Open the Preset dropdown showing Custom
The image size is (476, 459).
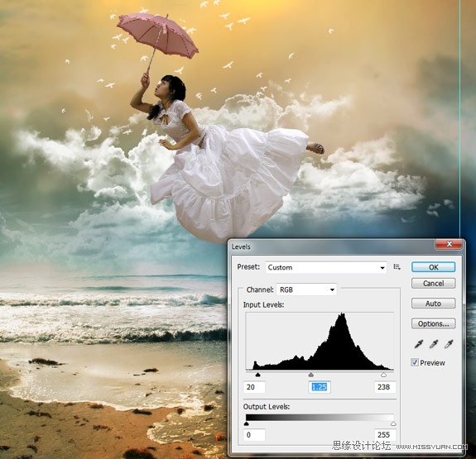click(x=326, y=267)
